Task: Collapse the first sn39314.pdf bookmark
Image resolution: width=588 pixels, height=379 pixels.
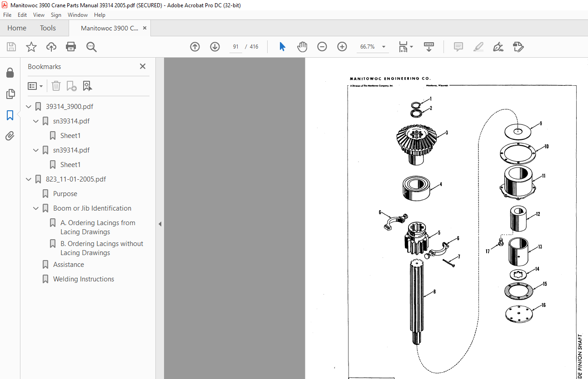Action: 36,121
